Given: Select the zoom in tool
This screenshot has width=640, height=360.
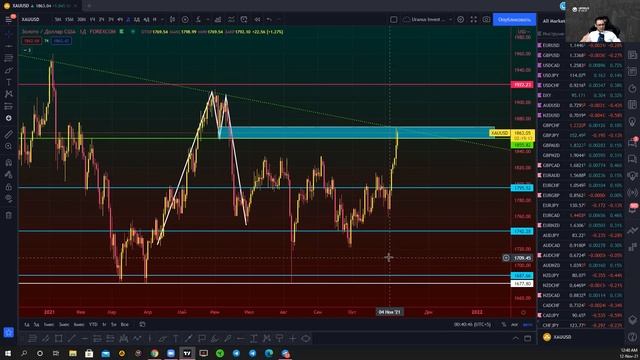Looking at the screenshot, I should point(9,146).
